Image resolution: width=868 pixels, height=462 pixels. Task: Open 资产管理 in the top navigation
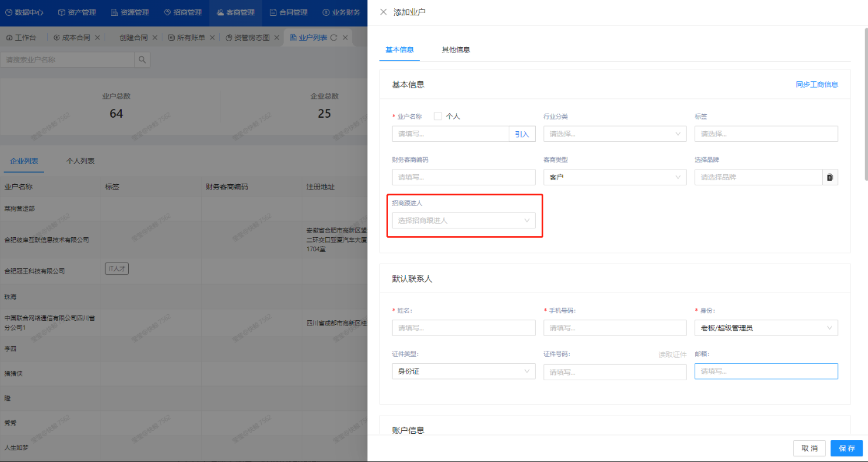point(77,12)
